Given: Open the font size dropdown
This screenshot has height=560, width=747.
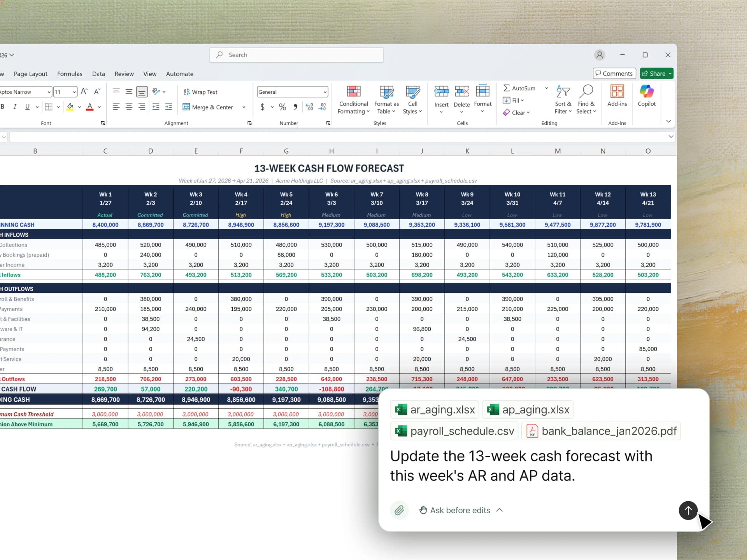Looking at the screenshot, I should tap(74, 92).
